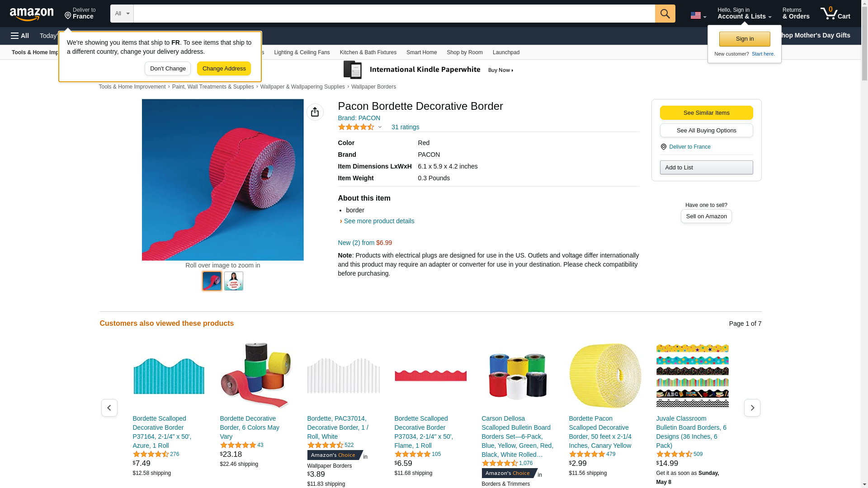The image size is (868, 488).
Task: Click the Amazon logo
Action: point(32,14)
